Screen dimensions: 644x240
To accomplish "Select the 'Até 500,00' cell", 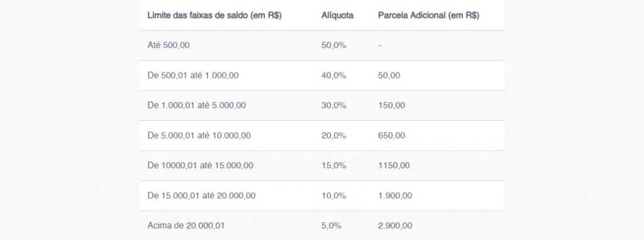I will [169, 45].
